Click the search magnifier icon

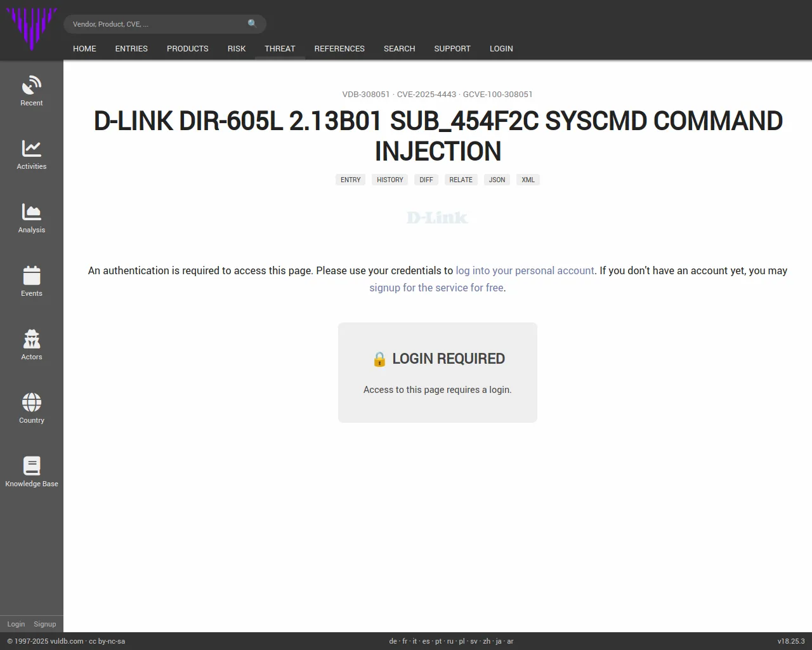(x=252, y=23)
